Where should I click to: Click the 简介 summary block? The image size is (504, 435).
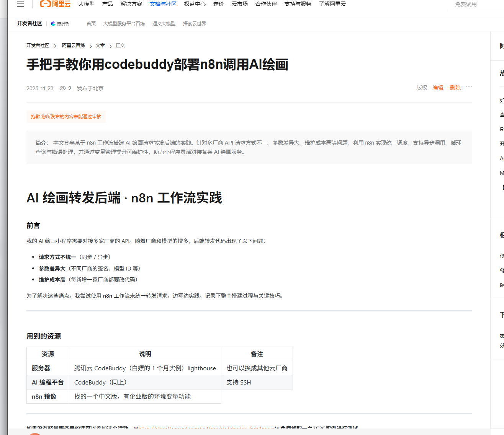point(249,147)
